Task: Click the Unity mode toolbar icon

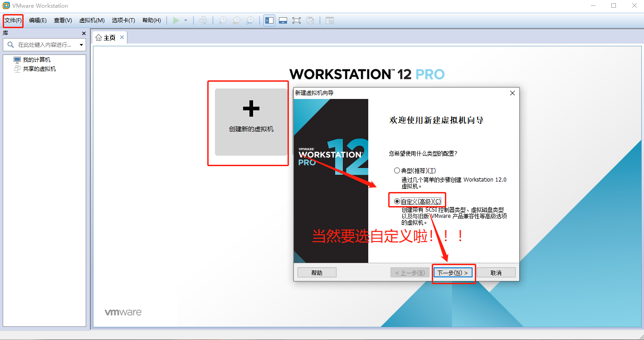Action: pos(310,20)
